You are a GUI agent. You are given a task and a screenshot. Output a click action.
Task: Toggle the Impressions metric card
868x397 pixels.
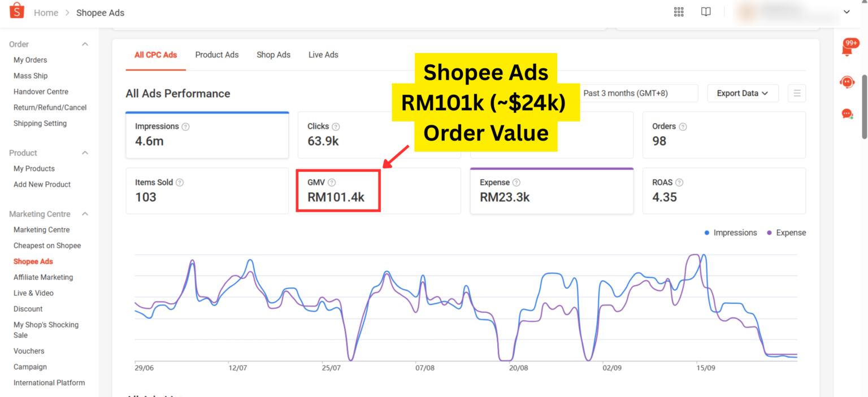207,135
